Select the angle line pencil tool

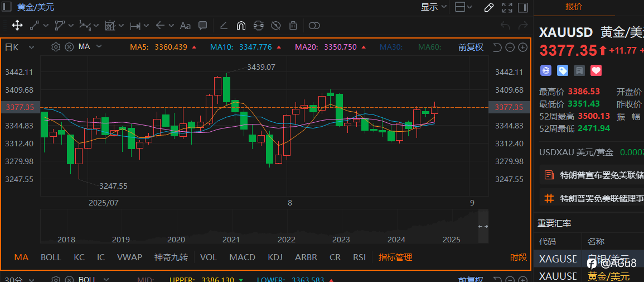(224, 26)
